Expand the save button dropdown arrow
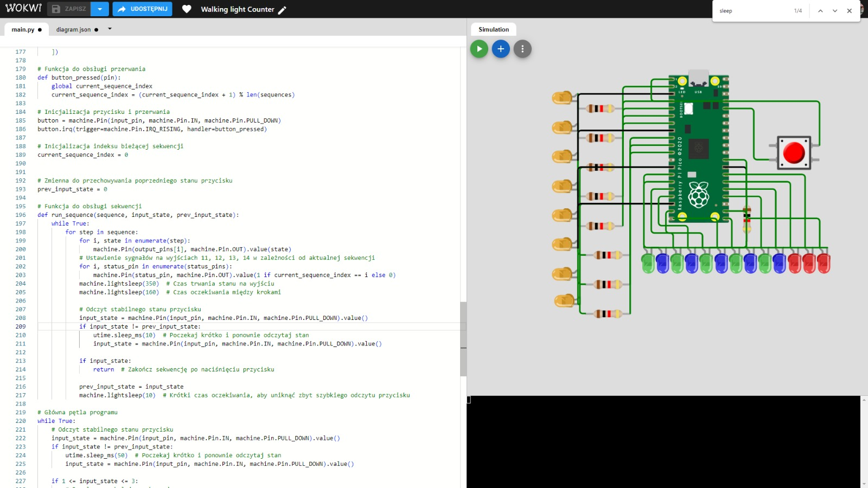868x488 pixels. (x=100, y=9)
